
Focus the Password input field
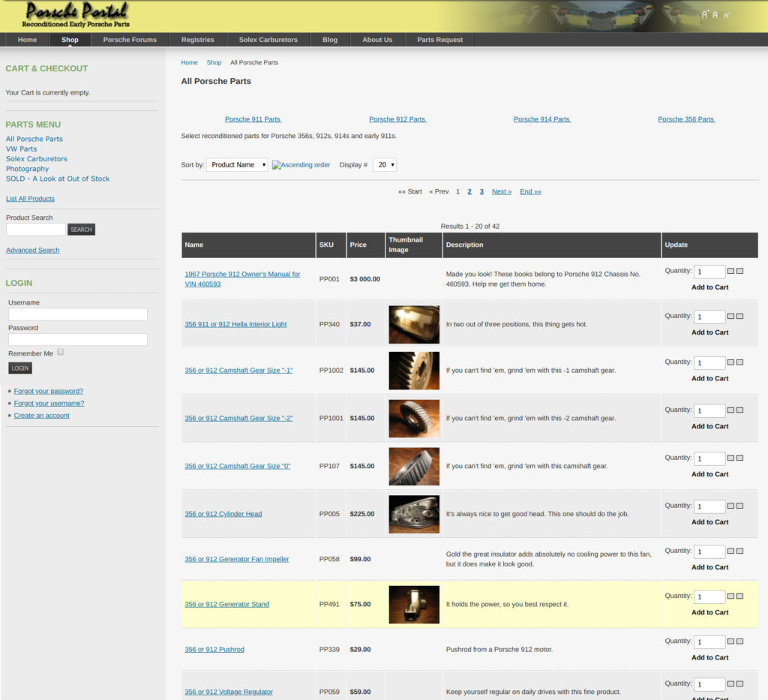point(78,339)
